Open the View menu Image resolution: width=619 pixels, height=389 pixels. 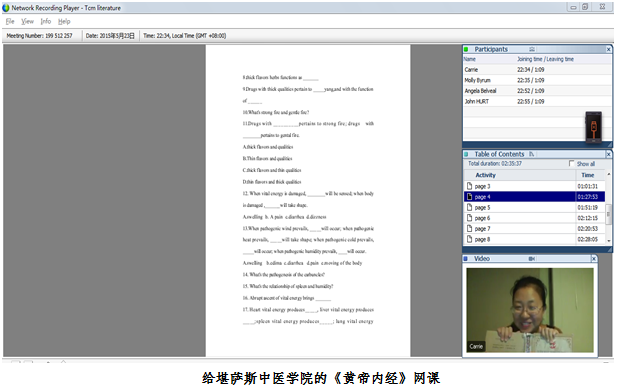pos(27,21)
